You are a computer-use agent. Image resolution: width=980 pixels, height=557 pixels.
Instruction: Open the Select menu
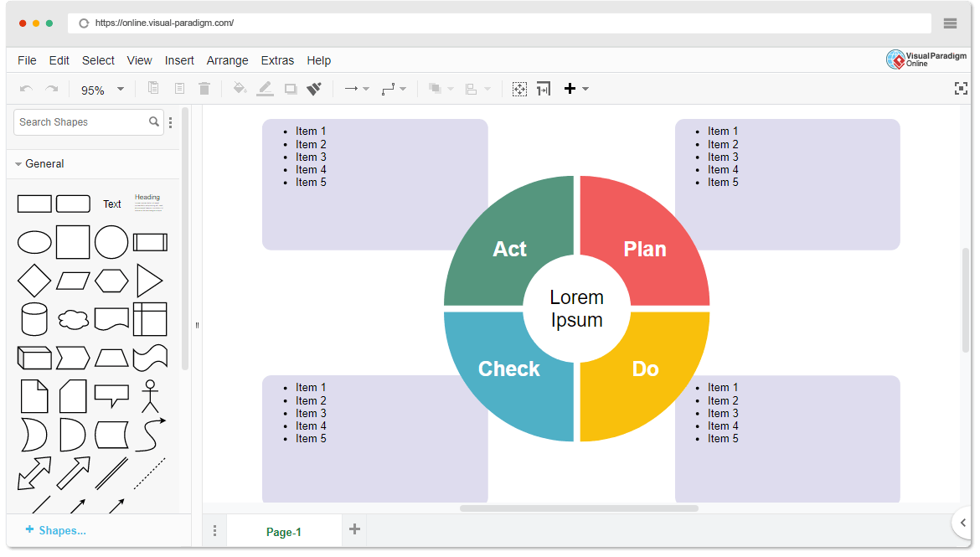point(98,60)
